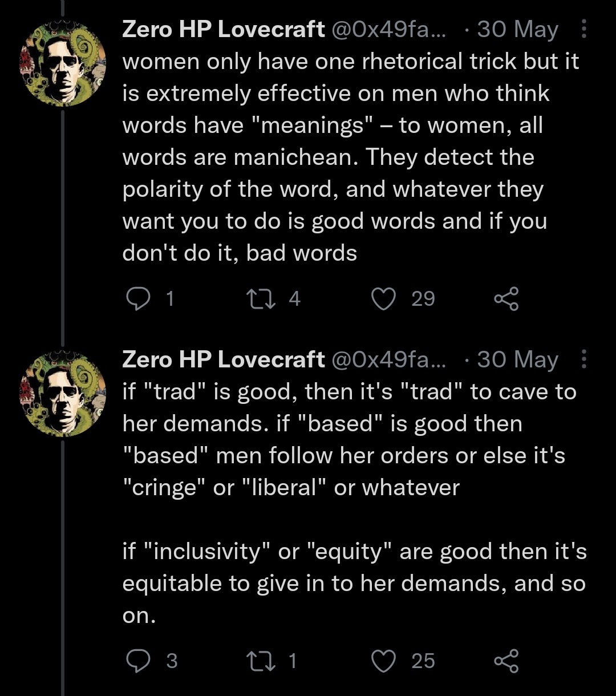Click the reply icon showing 3 replies
The width and height of the screenshot is (616, 696).
coord(136,660)
